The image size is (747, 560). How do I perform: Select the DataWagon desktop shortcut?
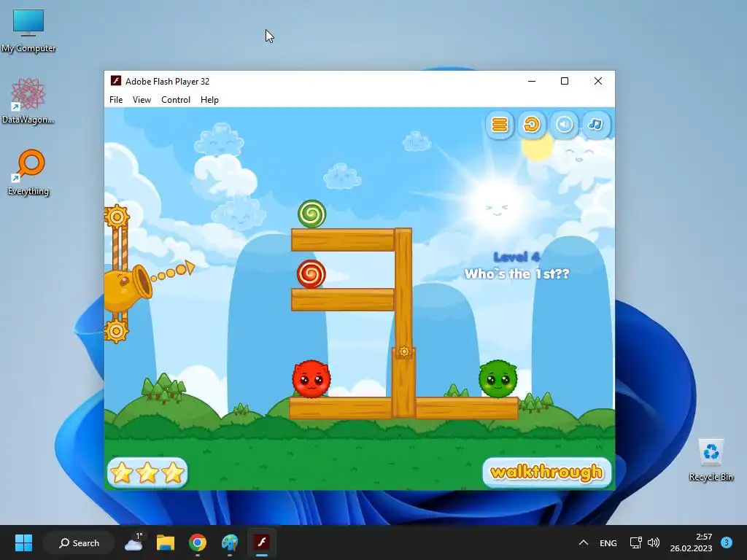pyautogui.click(x=28, y=101)
